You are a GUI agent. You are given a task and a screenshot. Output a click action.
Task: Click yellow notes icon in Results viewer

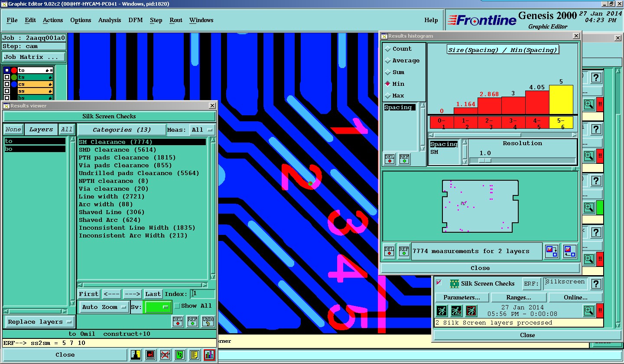pyautogui.click(x=195, y=355)
